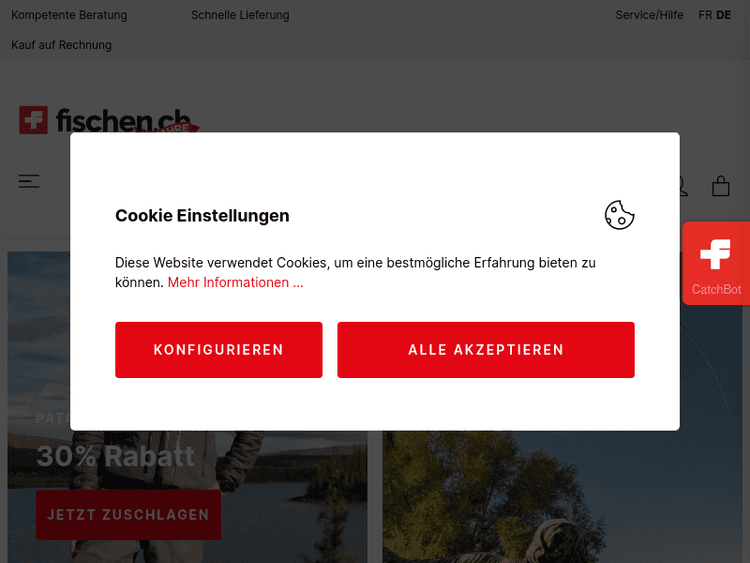
Task: Select the DE language option
Action: (723, 15)
